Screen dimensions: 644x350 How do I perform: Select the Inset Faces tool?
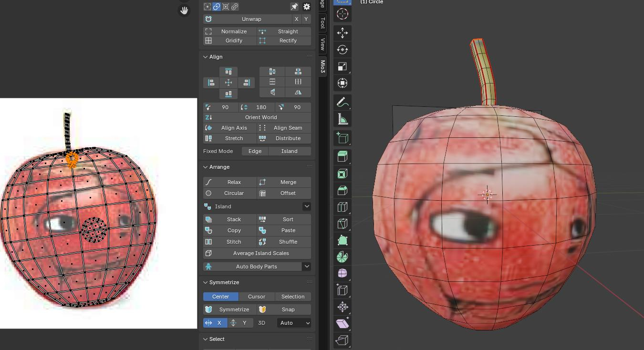click(342, 174)
